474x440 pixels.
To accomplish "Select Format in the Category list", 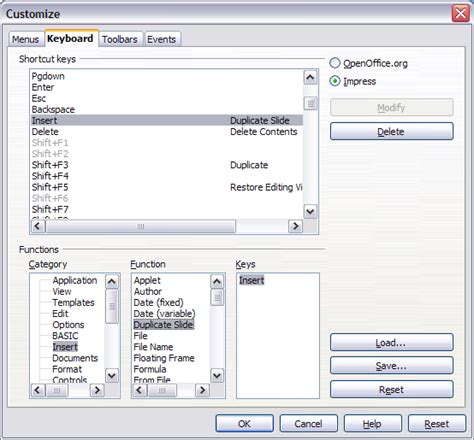I will [67, 369].
